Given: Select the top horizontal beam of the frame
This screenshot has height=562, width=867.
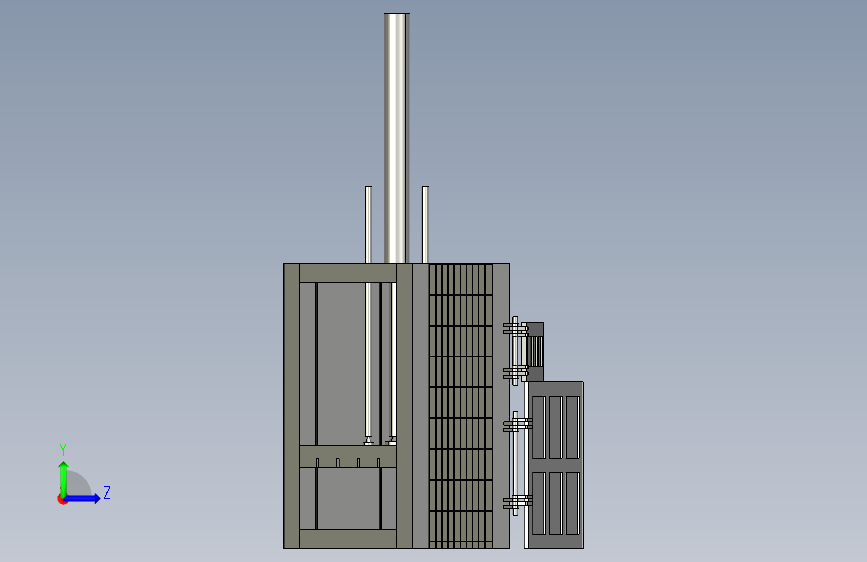Looking at the screenshot, I should (x=348, y=273).
